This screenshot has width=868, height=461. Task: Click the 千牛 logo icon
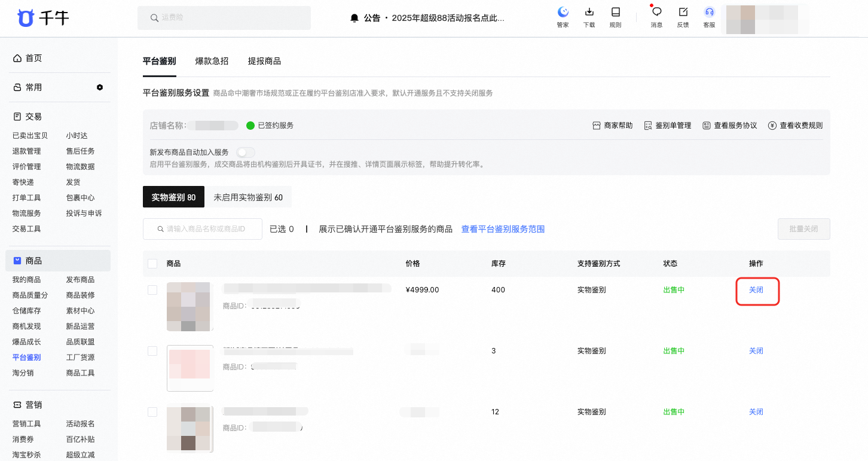click(x=26, y=18)
